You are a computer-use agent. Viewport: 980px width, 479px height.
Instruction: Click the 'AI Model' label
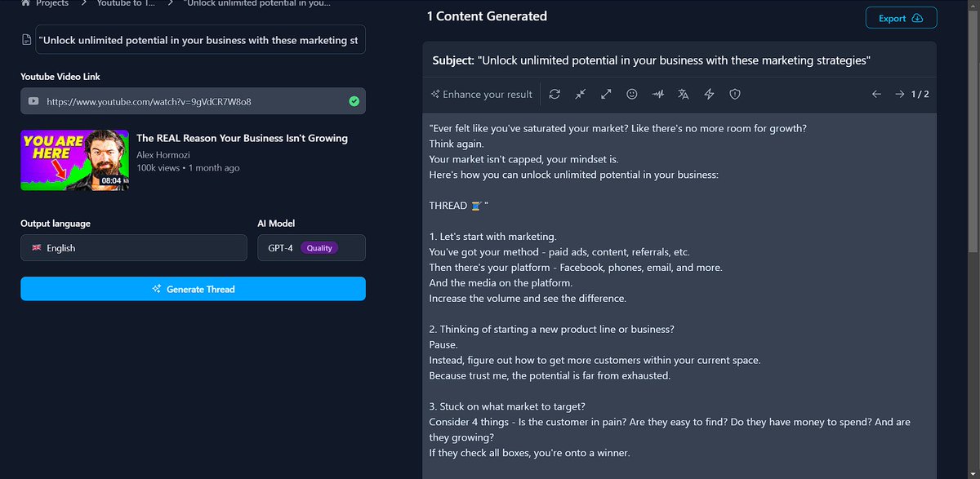click(276, 224)
